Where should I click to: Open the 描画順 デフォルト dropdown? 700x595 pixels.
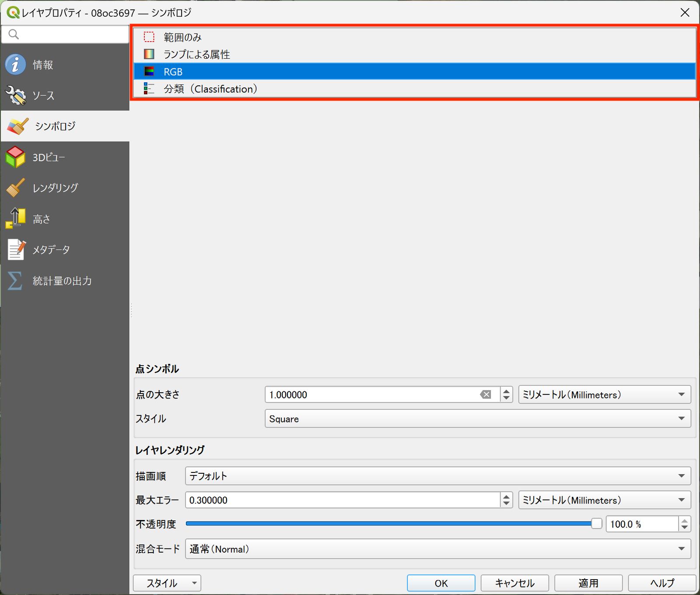tap(438, 476)
